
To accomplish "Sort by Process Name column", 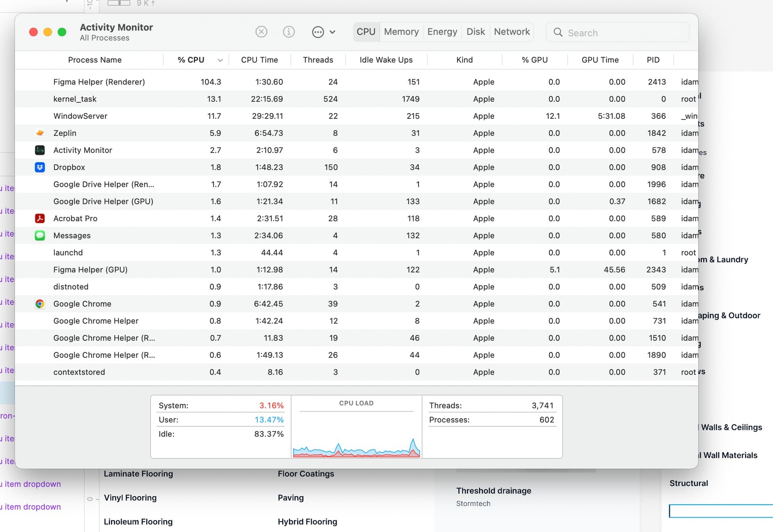I will click(95, 60).
